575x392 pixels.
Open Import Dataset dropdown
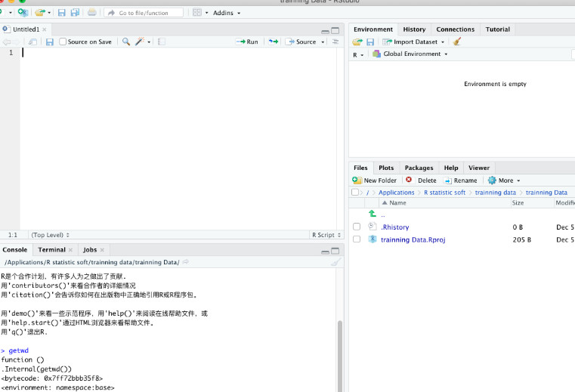[413, 42]
